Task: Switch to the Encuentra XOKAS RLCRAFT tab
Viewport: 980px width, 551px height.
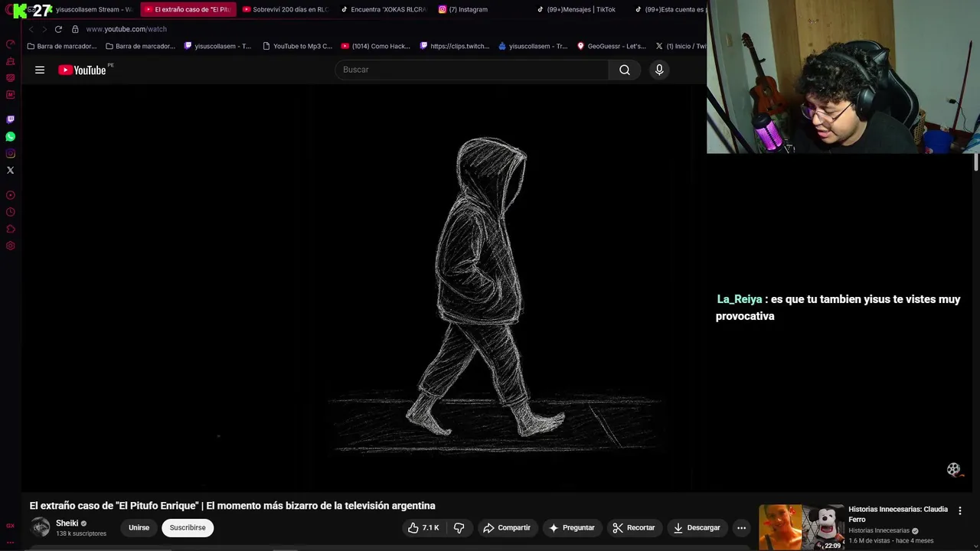Action: click(x=383, y=10)
